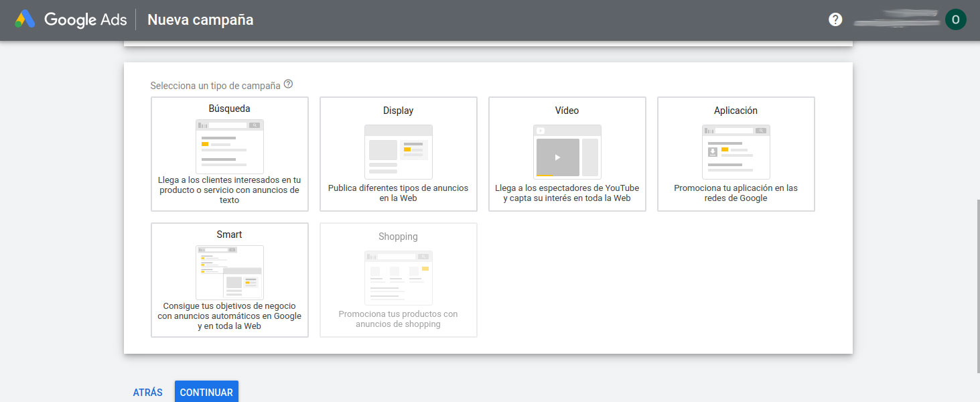This screenshot has height=402, width=980.
Task: Select the greyed-out Shopping campaign title
Action: [x=398, y=237]
